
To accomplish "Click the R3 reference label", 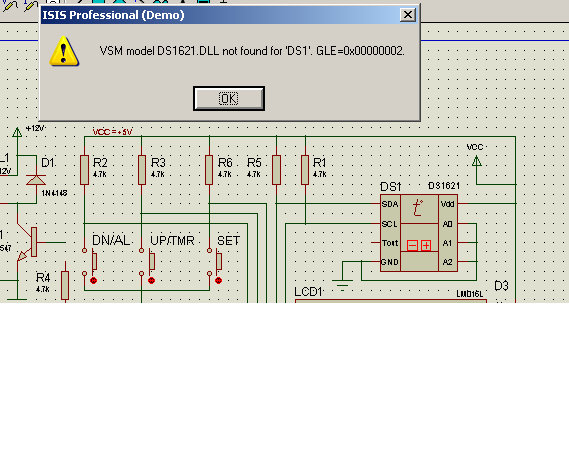I will (x=158, y=163).
